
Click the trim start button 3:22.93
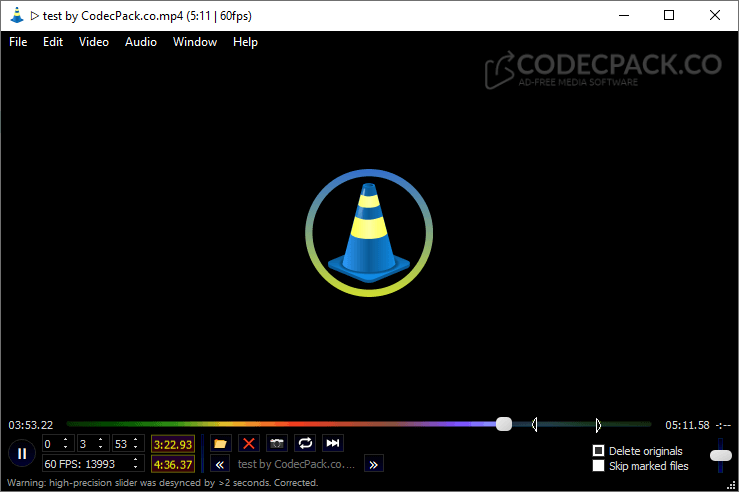(x=173, y=444)
